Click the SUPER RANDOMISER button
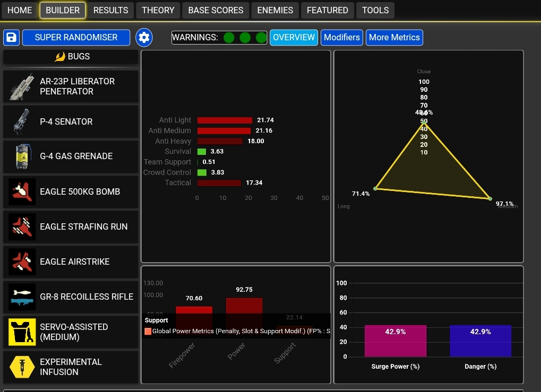 [x=76, y=37]
